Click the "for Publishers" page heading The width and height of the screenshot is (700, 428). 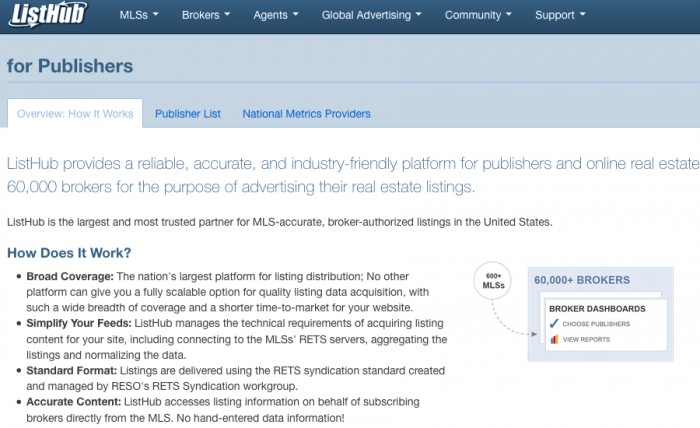(x=70, y=66)
